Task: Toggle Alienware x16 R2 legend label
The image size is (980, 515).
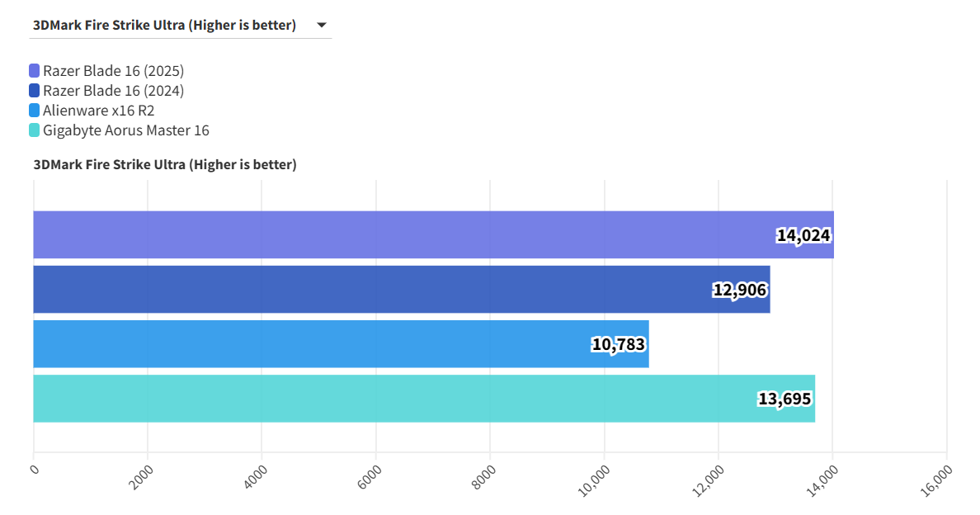Action: [x=98, y=111]
